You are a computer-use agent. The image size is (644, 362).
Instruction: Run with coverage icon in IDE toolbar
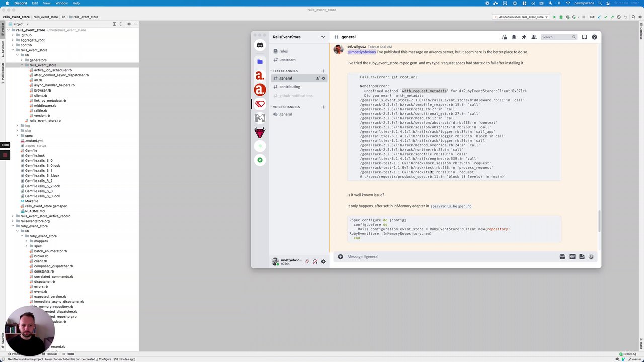tap(568, 17)
